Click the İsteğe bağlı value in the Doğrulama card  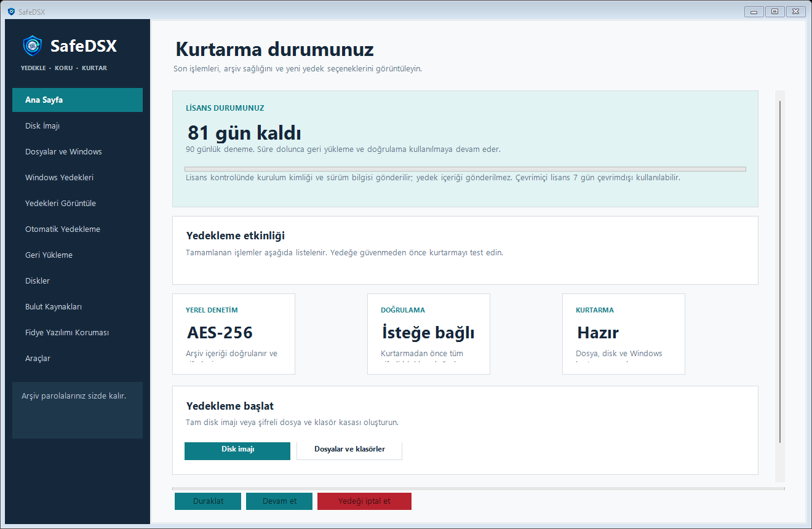(x=428, y=333)
